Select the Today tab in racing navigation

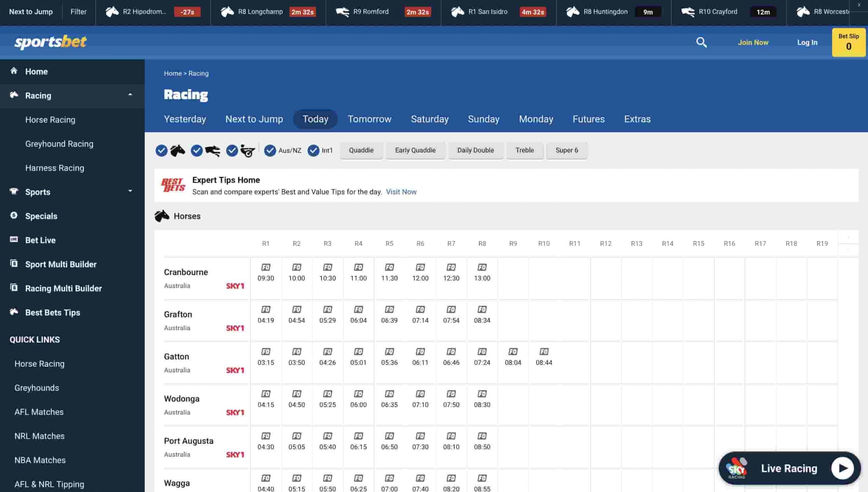tap(315, 119)
